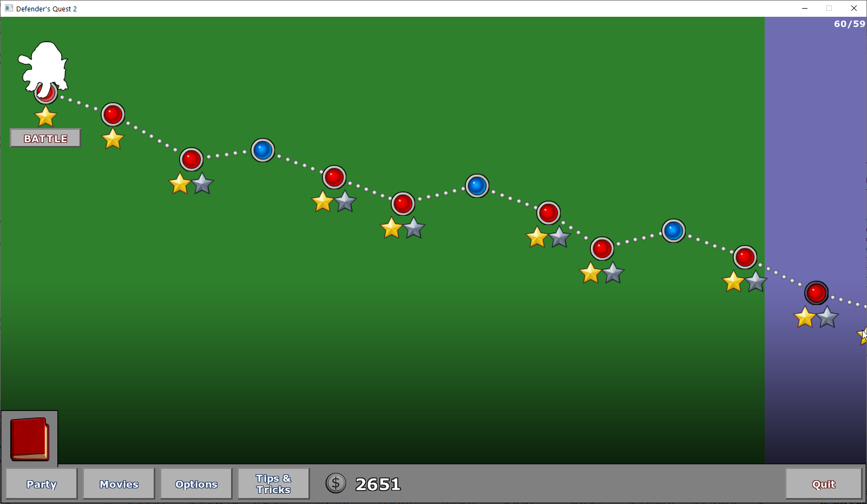Viewport: 867px width, 504px height.
Task: Select red node just left of rightmost blue node
Action: pos(602,249)
